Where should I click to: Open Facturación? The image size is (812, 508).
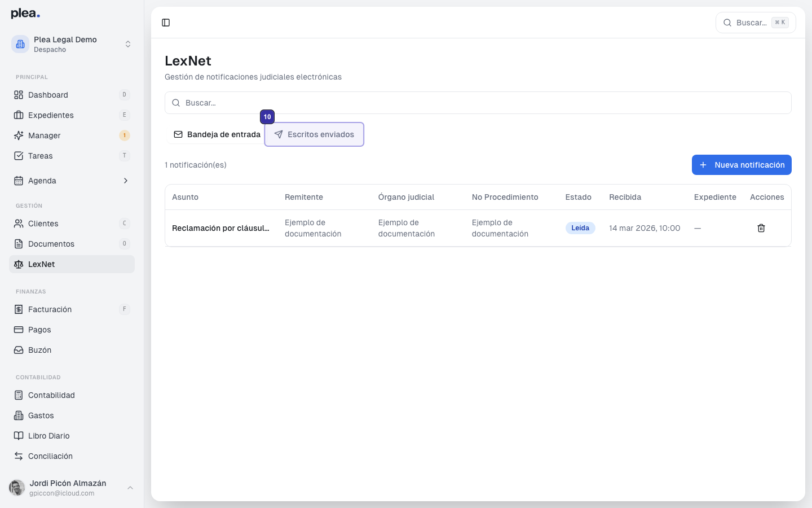pos(72,309)
